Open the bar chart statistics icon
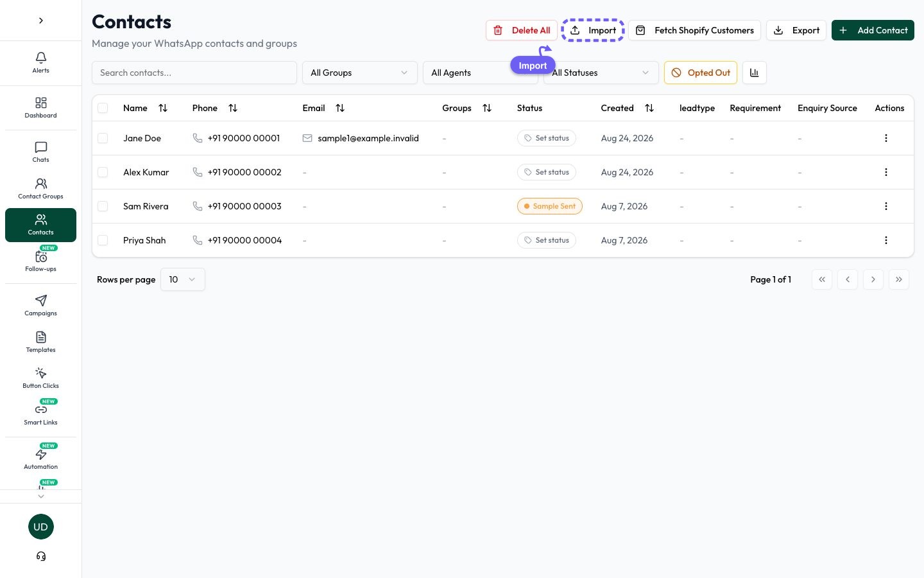 point(755,73)
